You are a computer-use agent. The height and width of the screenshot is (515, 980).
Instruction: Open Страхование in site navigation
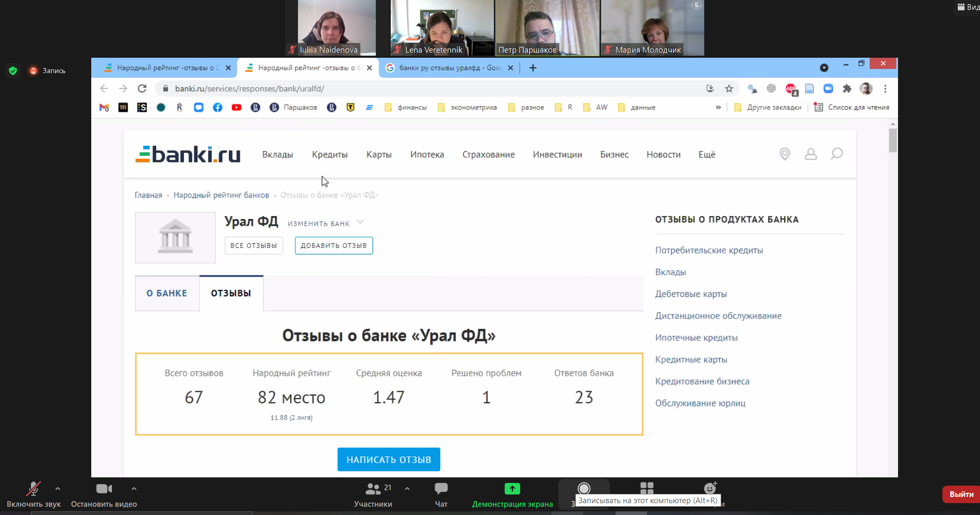(489, 155)
